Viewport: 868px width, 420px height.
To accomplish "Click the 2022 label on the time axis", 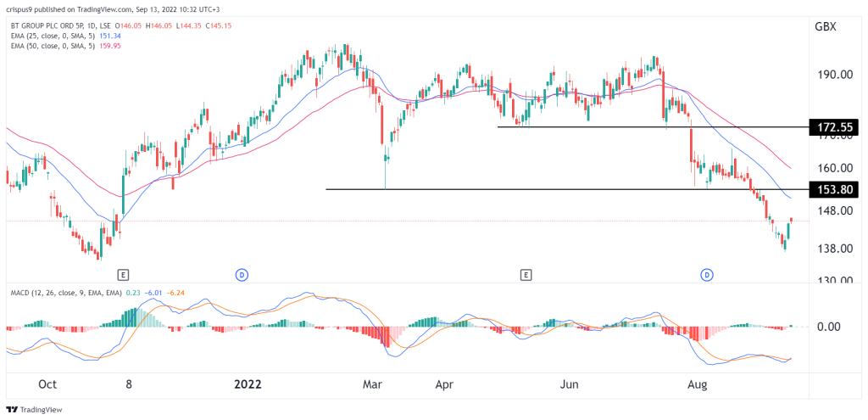I will click(x=248, y=384).
